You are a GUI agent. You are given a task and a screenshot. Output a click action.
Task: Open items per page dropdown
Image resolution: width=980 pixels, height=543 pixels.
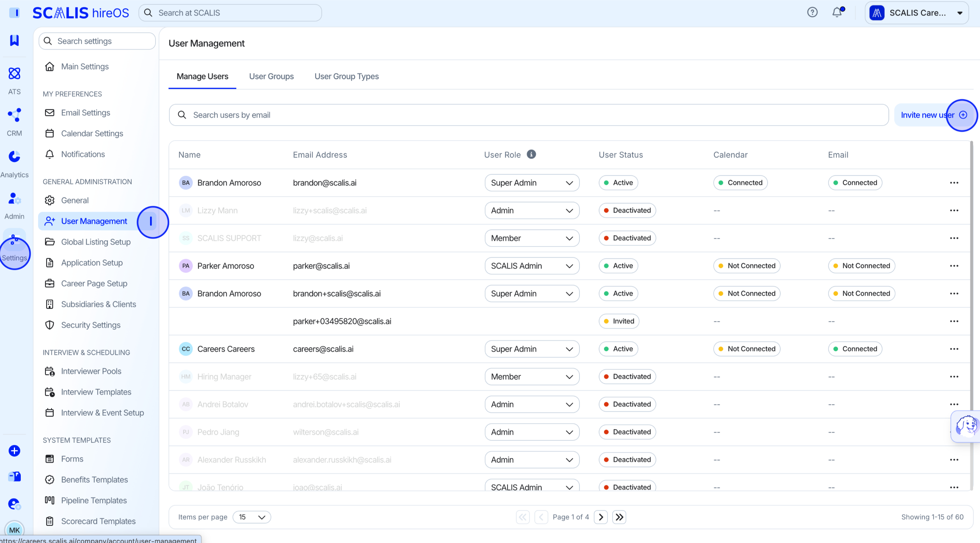click(x=252, y=517)
